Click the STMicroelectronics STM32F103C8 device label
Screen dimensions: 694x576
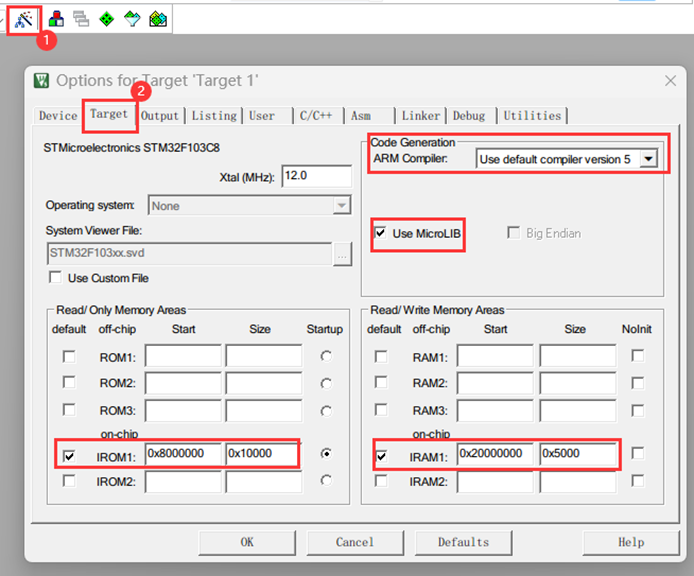tap(131, 147)
